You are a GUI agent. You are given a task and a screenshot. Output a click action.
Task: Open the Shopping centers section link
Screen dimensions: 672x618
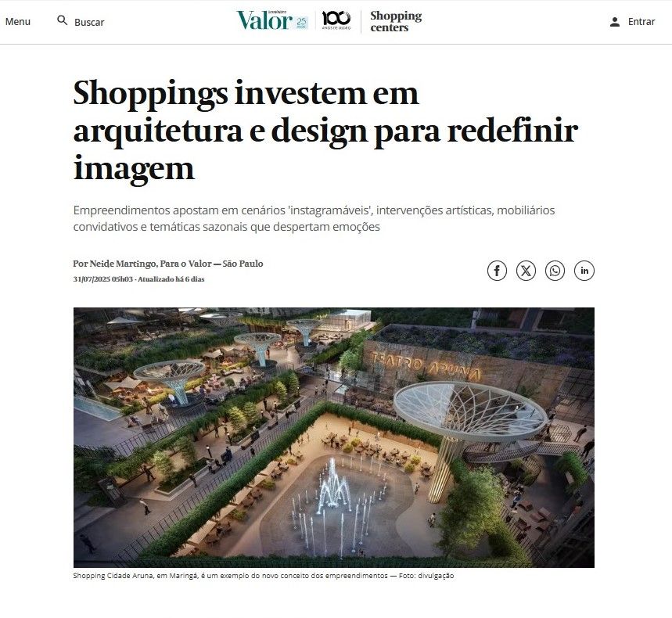click(396, 21)
